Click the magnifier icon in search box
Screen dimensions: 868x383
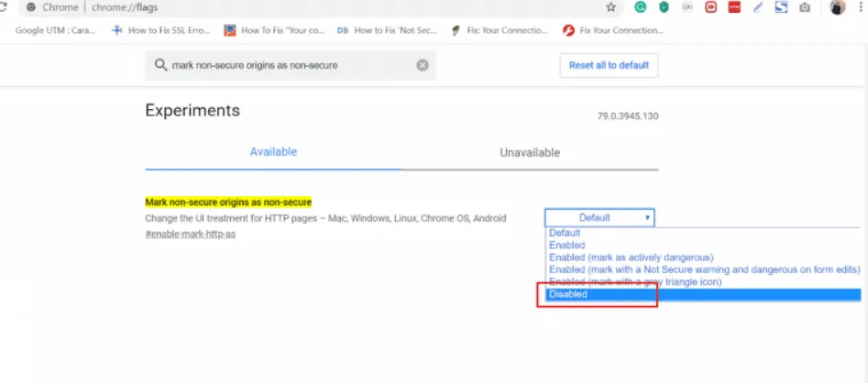pos(160,65)
